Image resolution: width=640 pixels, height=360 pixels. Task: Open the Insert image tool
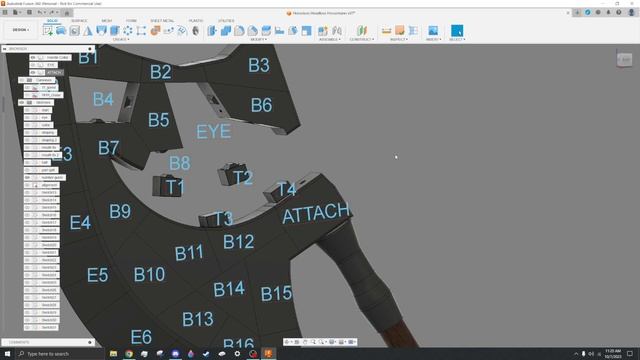pyautogui.click(x=433, y=31)
